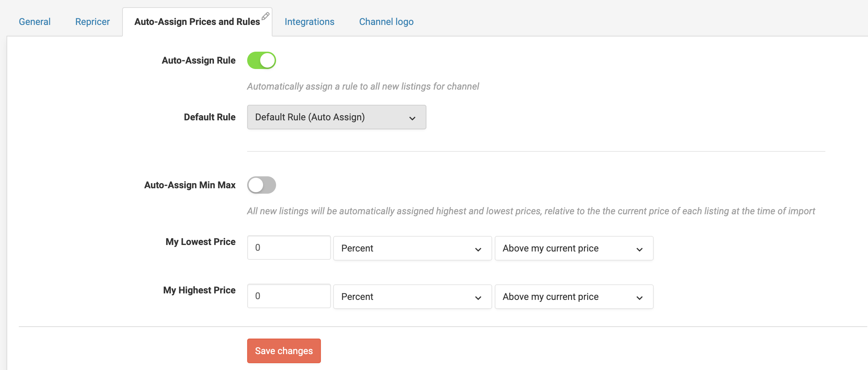
Task: Select Auto-Assign Prices and Rules tab
Action: coord(197,22)
